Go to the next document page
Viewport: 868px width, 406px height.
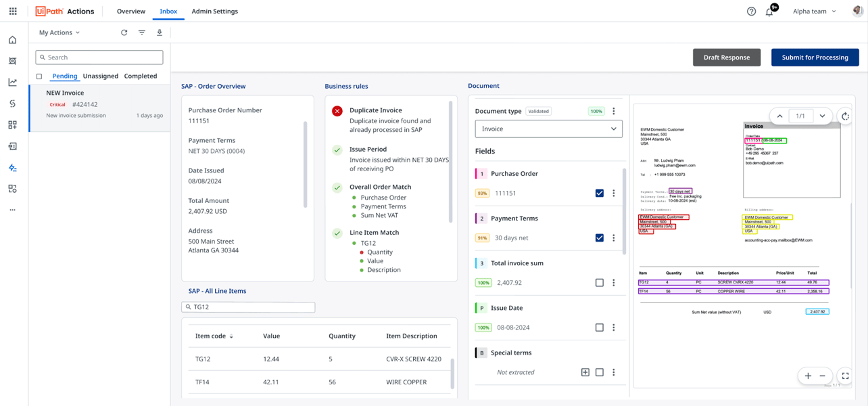coord(822,116)
